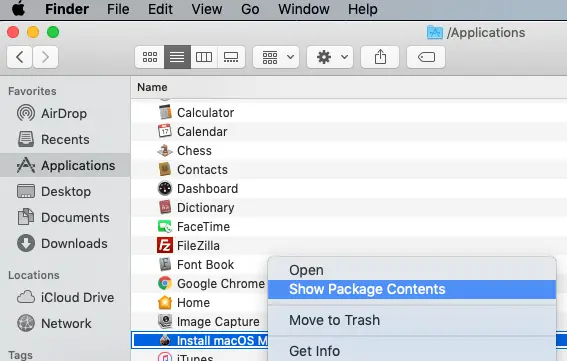
Task: Open the Apple menu
Action: point(18,9)
